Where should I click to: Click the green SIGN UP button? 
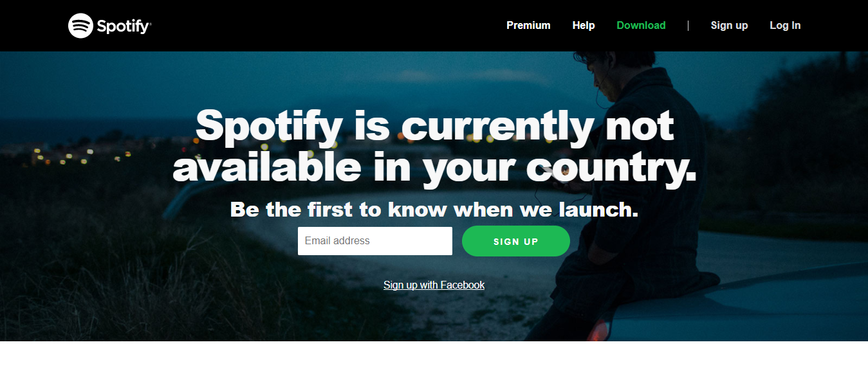(x=516, y=241)
